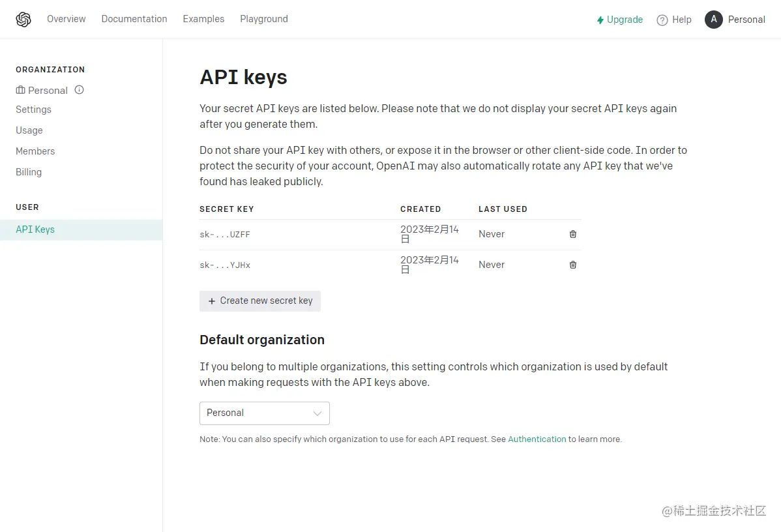Image resolution: width=781 pixels, height=532 pixels.
Task: Click the API keys page heading
Action: coord(244,78)
